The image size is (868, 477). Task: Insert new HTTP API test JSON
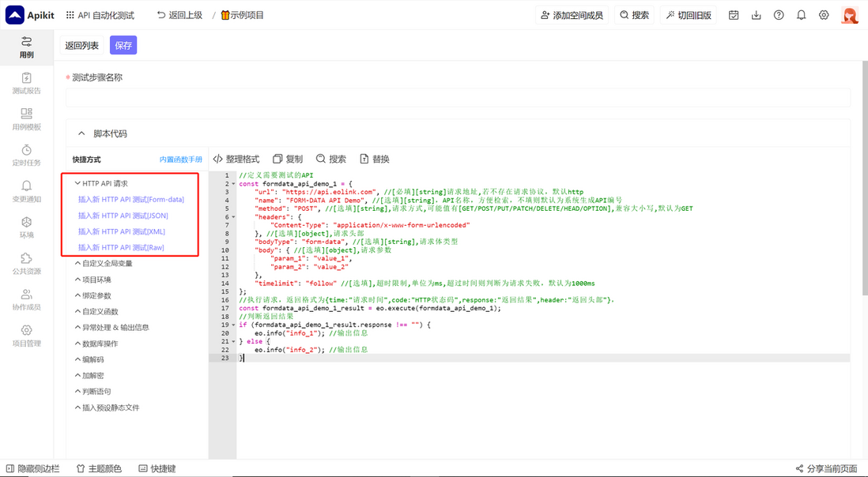pos(123,216)
